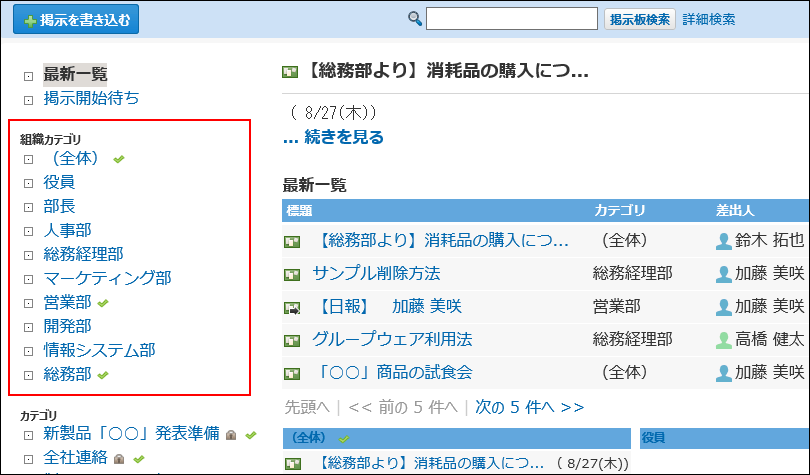810x475 pixels.
Task: Click the 差出人 column header
Action: (x=735, y=211)
